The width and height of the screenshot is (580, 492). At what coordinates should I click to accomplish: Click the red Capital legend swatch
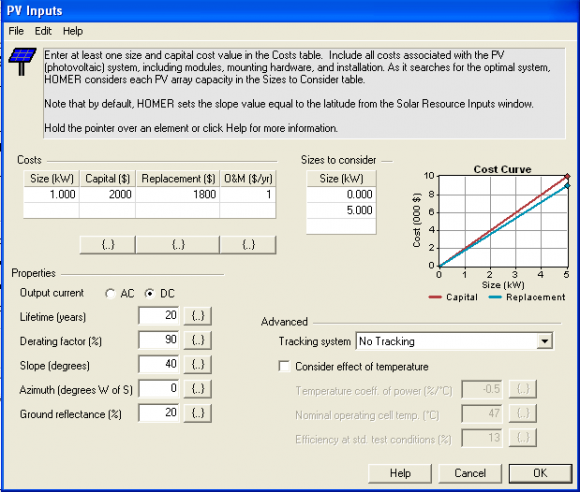click(x=435, y=297)
